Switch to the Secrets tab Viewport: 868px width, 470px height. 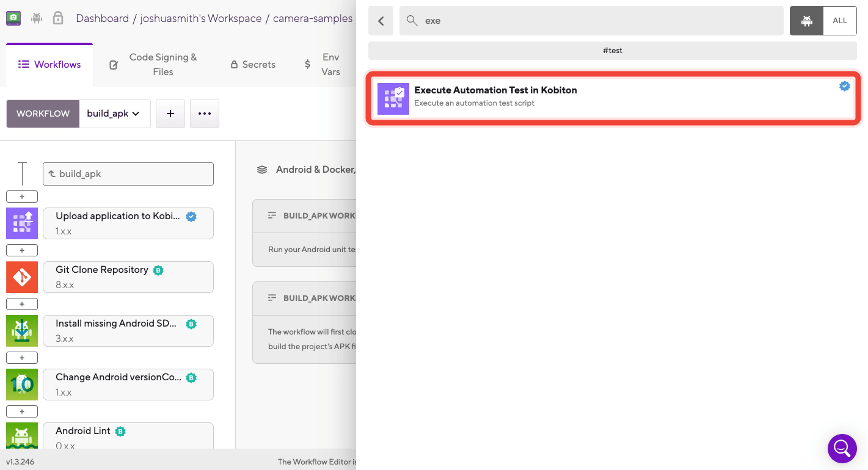point(253,65)
